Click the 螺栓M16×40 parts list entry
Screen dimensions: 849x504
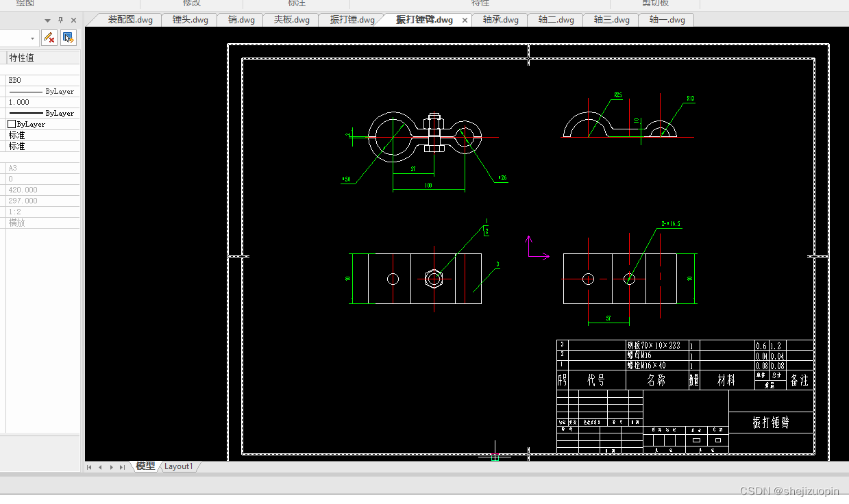647,365
